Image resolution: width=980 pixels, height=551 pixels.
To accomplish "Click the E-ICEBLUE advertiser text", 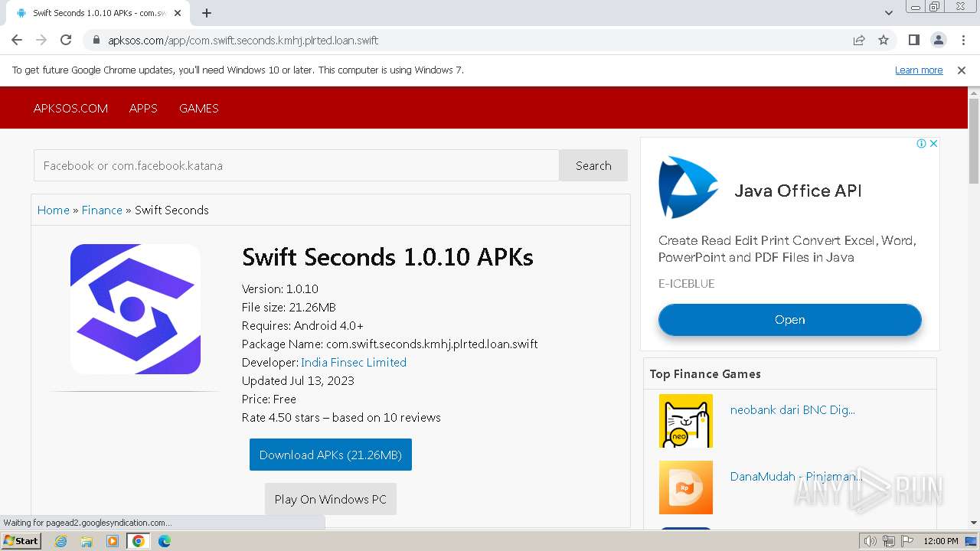I will (x=687, y=283).
